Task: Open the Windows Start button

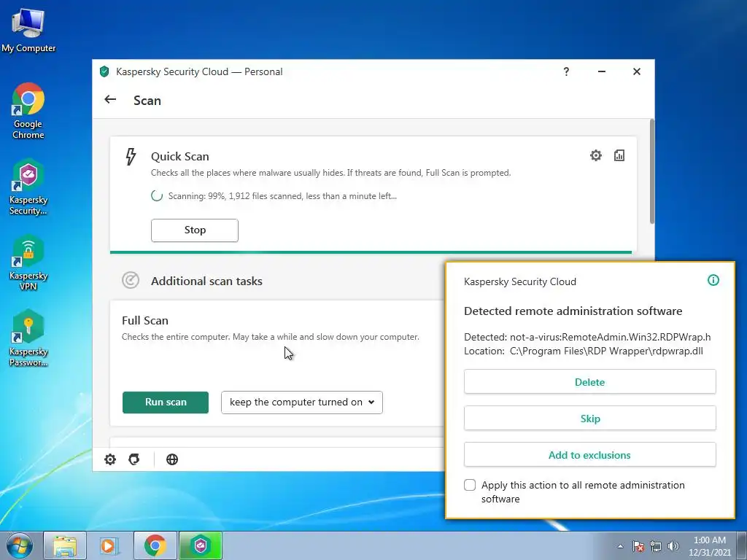Action: 20,545
